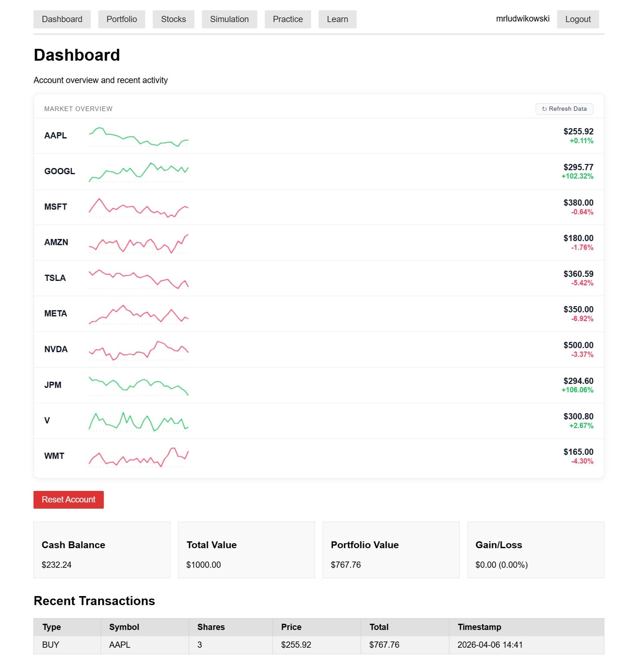The height and width of the screenshot is (672, 636).
Task: Click the GOOGL price $295.77
Action: click(x=578, y=167)
